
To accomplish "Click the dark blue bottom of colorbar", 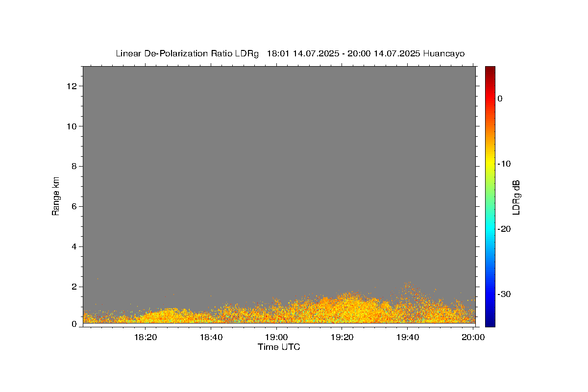I will point(490,322).
